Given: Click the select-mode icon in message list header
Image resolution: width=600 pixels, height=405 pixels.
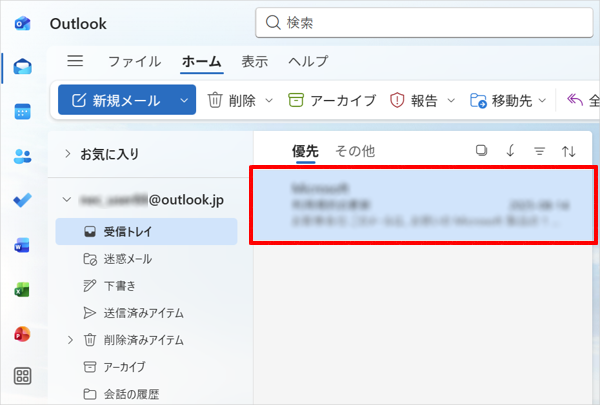Looking at the screenshot, I should (x=481, y=151).
